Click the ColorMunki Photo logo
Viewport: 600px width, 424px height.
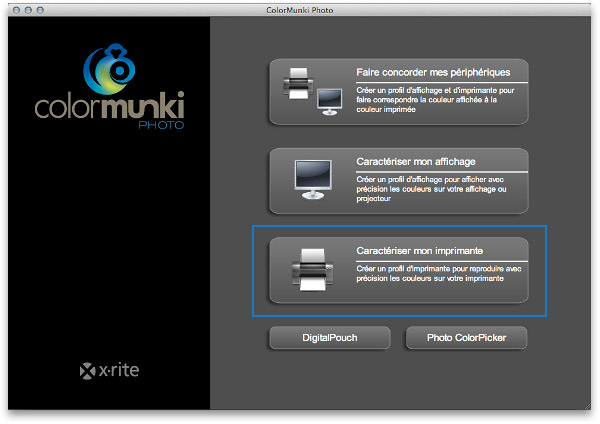click(x=109, y=87)
